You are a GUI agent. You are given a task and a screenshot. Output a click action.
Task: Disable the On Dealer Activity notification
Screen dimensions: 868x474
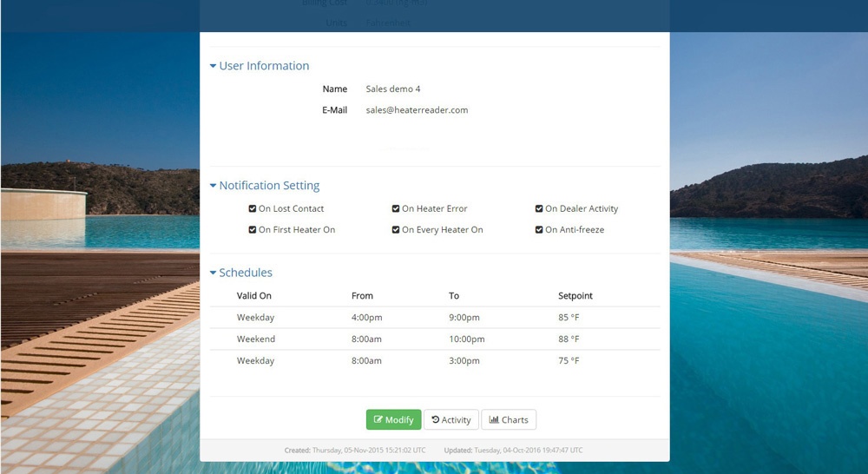pyautogui.click(x=539, y=209)
